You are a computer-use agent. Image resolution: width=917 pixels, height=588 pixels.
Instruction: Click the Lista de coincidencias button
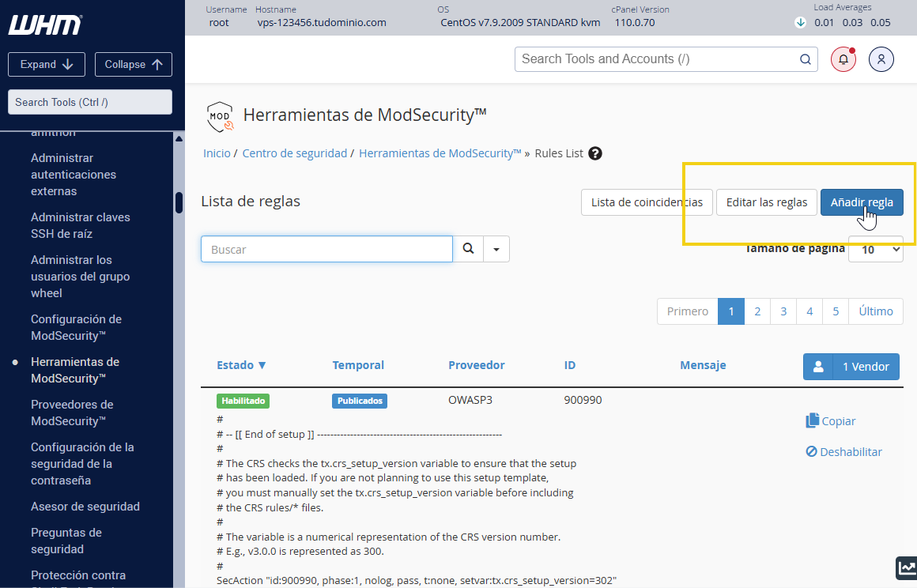point(647,202)
